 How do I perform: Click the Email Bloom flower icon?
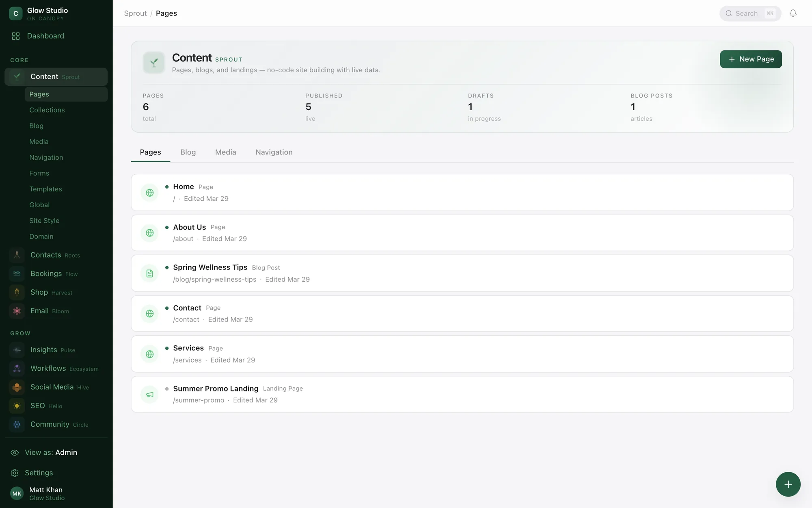[17, 311]
